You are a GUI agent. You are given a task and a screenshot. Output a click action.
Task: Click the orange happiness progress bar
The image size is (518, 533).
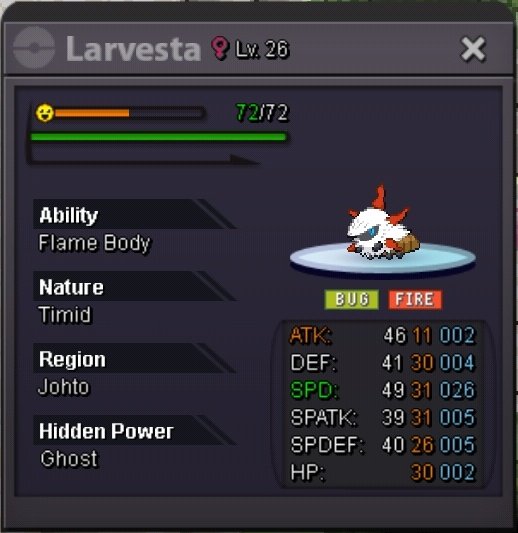point(129,113)
